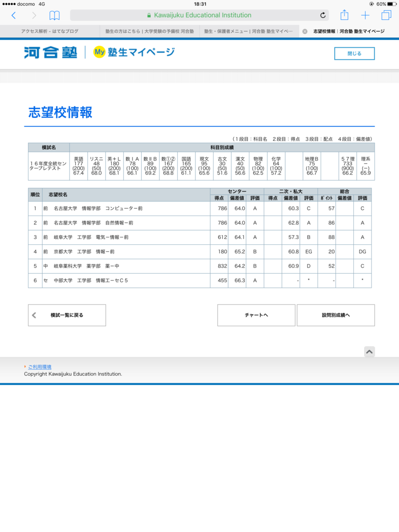
Task: Open the share sheet icon
Action: pyautogui.click(x=344, y=15)
